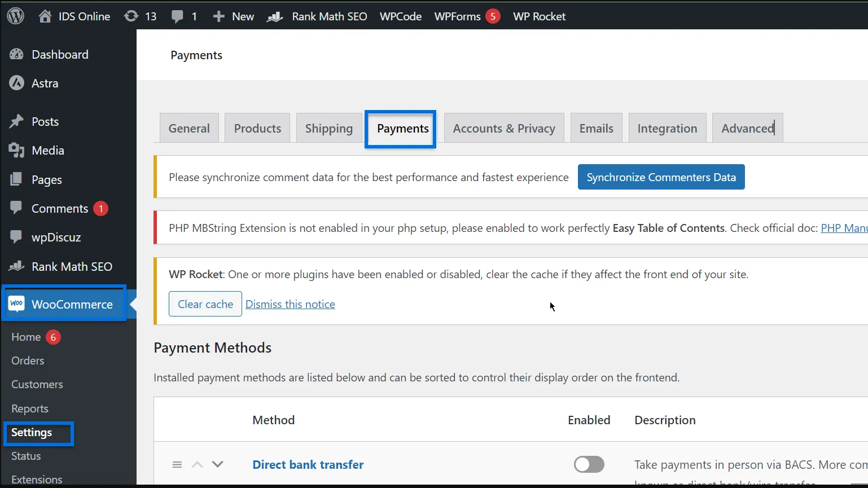
Task: Click the Rank Math SEO sidebar icon
Action: (x=16, y=266)
